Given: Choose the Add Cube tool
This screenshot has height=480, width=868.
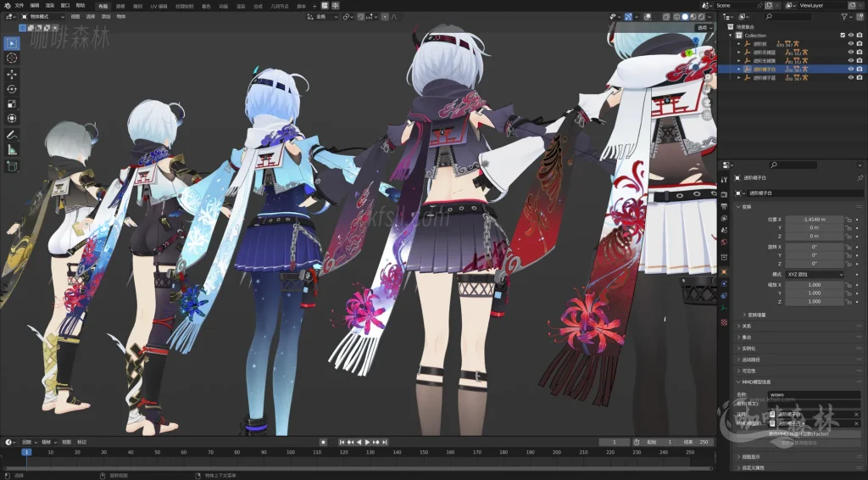Looking at the screenshot, I should [x=12, y=165].
